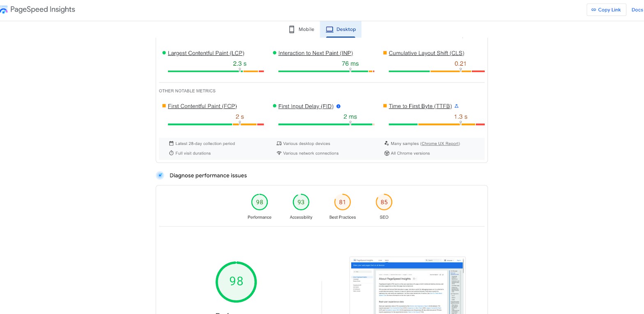
Task: Click the wifi icon beside network connections
Action: [279, 153]
